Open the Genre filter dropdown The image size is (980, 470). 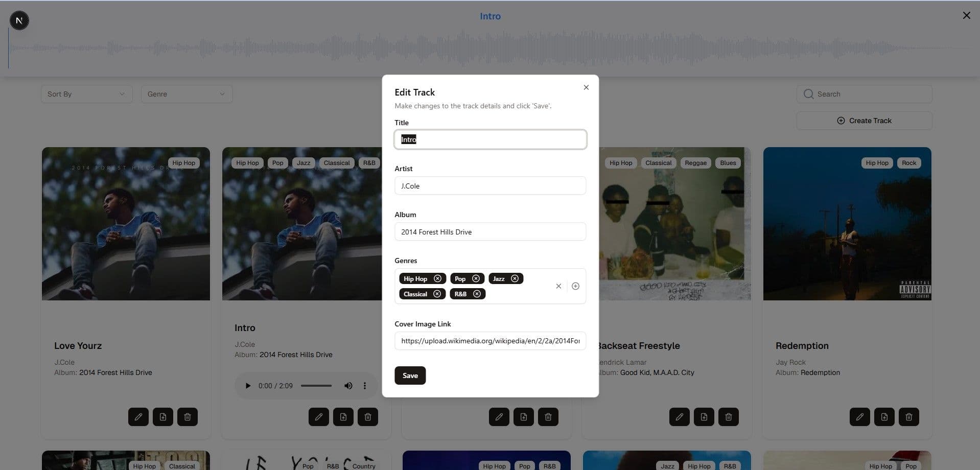tap(186, 94)
